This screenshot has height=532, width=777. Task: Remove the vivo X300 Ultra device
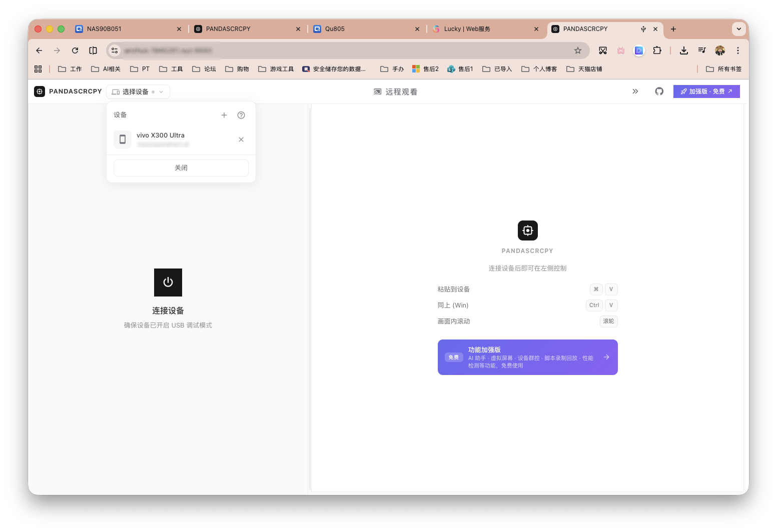tap(241, 139)
